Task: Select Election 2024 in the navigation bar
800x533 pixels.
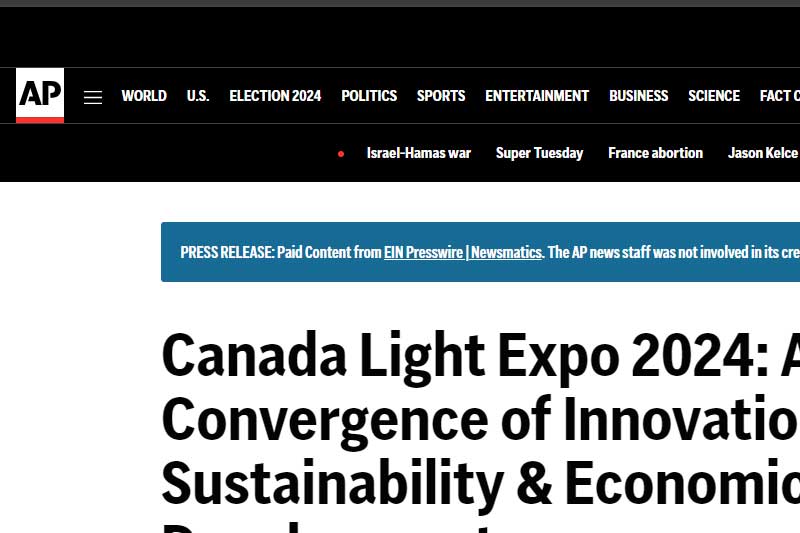Action: (275, 96)
